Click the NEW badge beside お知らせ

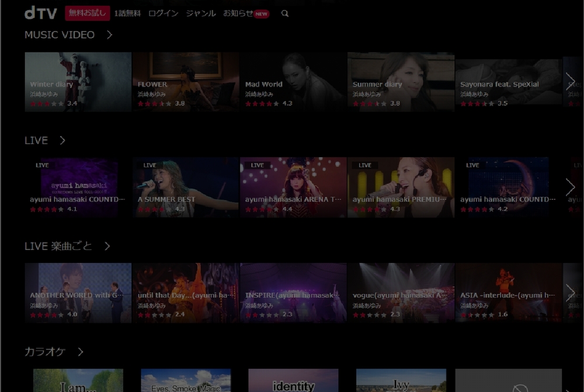tap(262, 14)
